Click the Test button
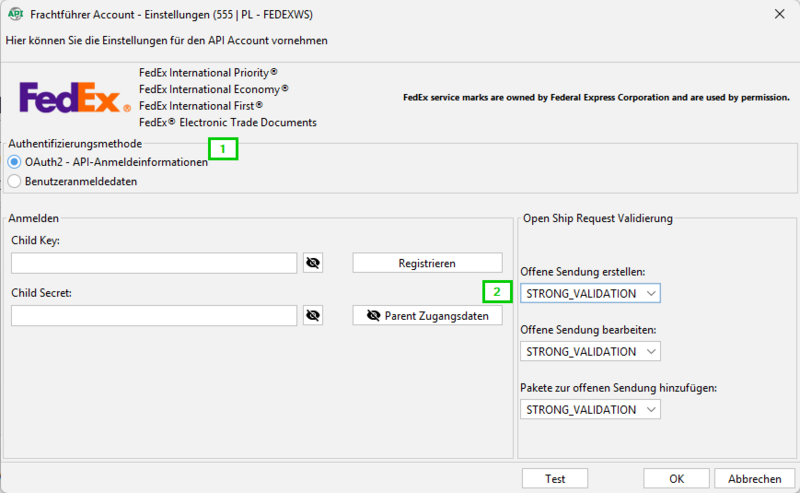 (x=555, y=479)
